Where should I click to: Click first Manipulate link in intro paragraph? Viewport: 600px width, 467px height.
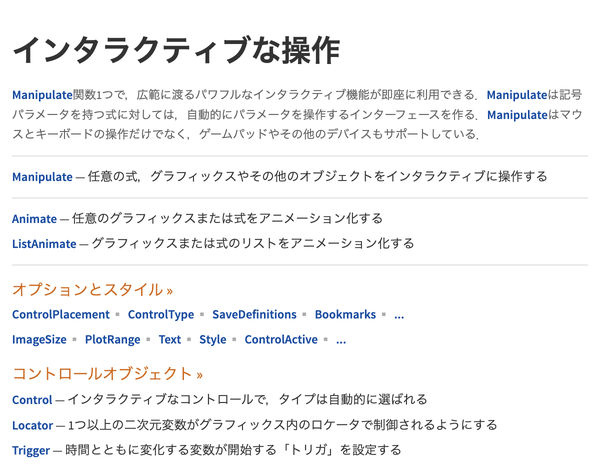coord(42,95)
